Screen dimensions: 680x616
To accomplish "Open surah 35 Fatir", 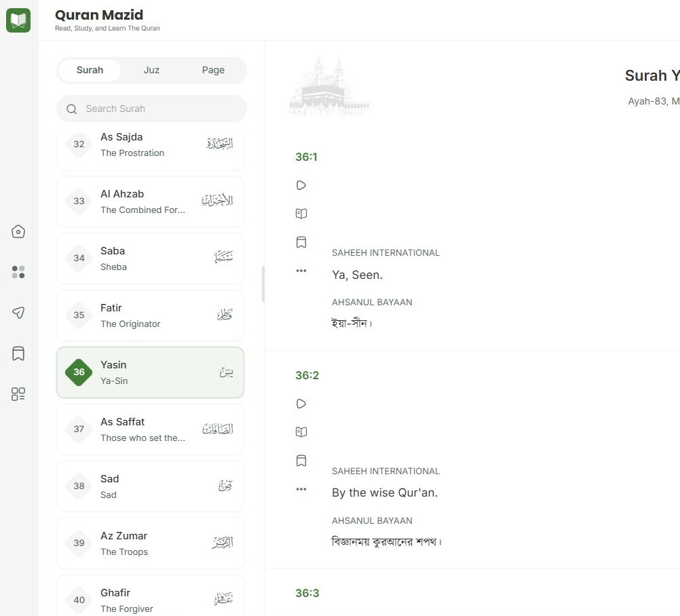I will (150, 315).
